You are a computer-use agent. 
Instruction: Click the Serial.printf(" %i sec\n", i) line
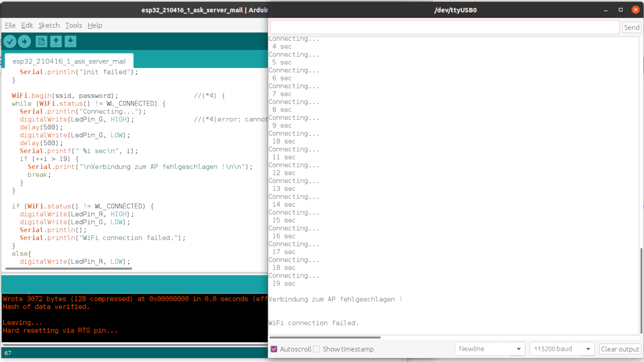[x=79, y=151]
